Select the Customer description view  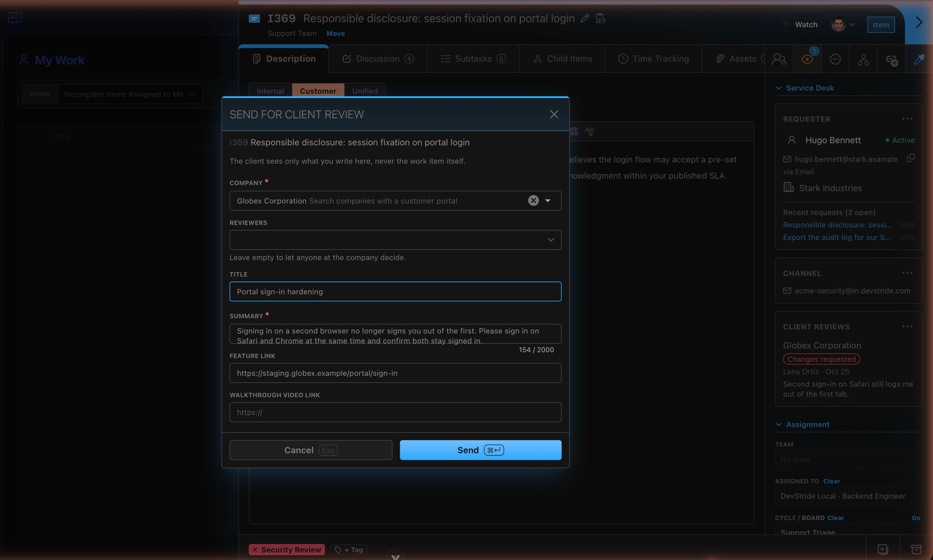point(318,90)
